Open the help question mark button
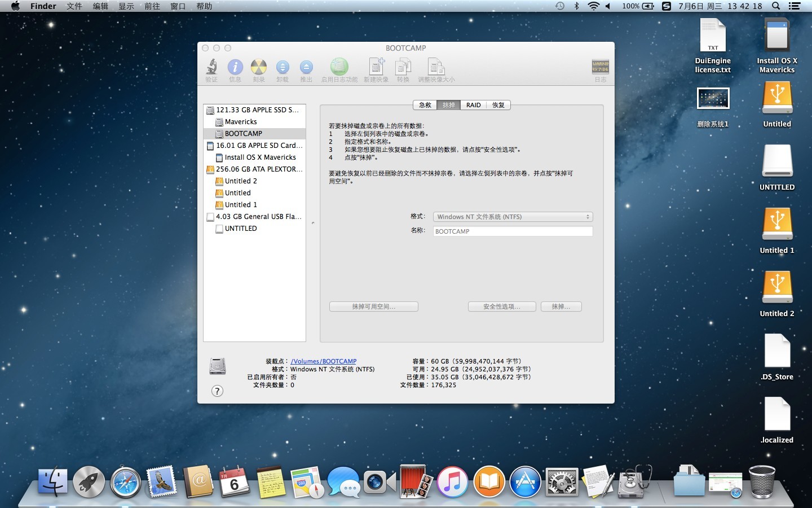The width and height of the screenshot is (812, 508). 217,391
